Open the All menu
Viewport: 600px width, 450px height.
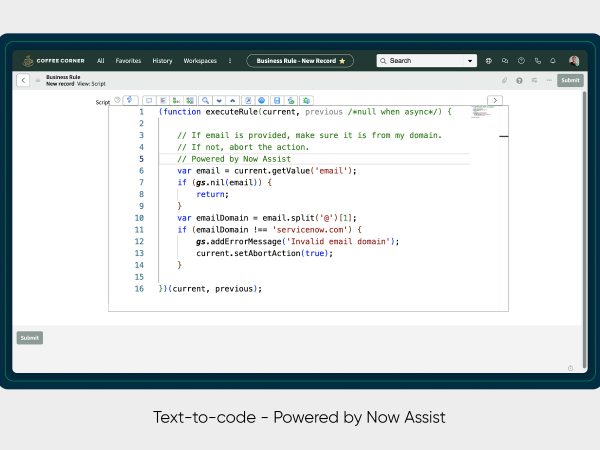click(x=101, y=60)
